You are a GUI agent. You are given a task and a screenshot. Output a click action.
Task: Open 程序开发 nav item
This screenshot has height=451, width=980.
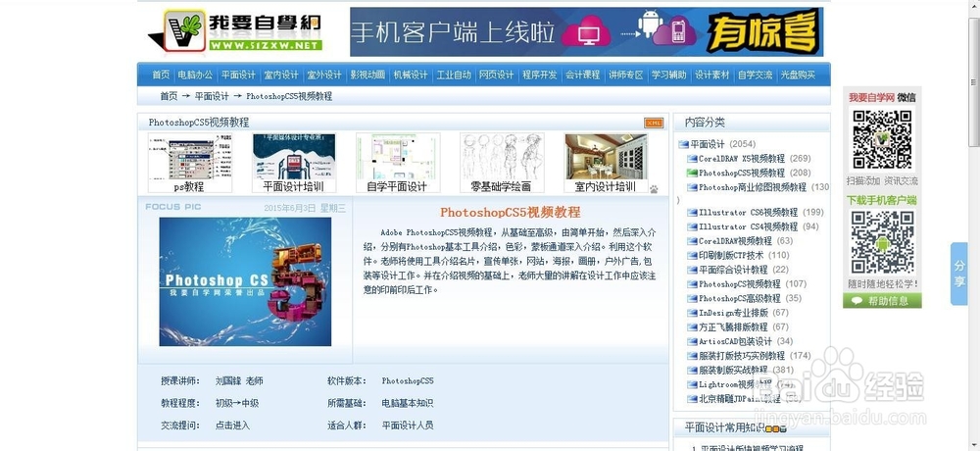(539, 75)
